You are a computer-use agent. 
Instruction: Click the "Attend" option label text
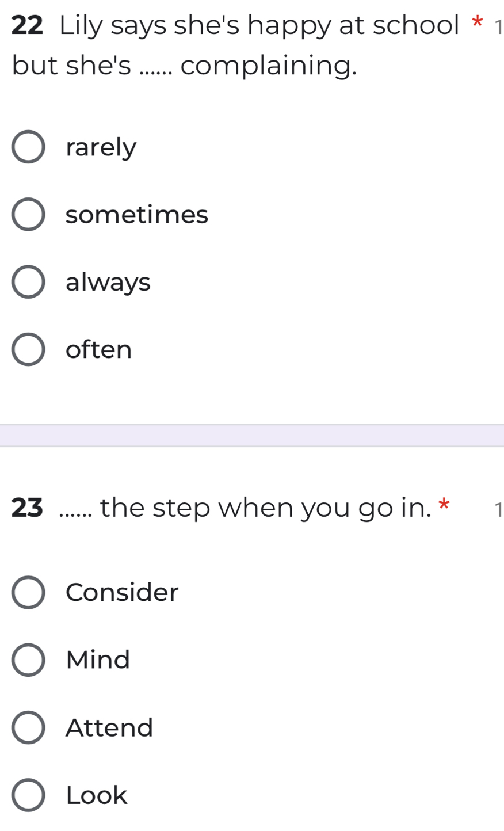(x=109, y=727)
